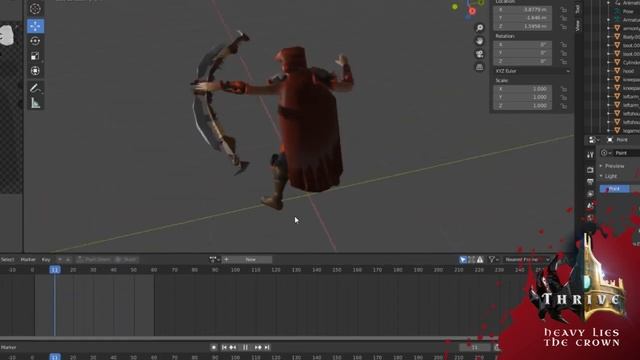This screenshot has height=360, width=640.
Task: Toggle lock on Rotation Z
Action: tap(564, 62)
